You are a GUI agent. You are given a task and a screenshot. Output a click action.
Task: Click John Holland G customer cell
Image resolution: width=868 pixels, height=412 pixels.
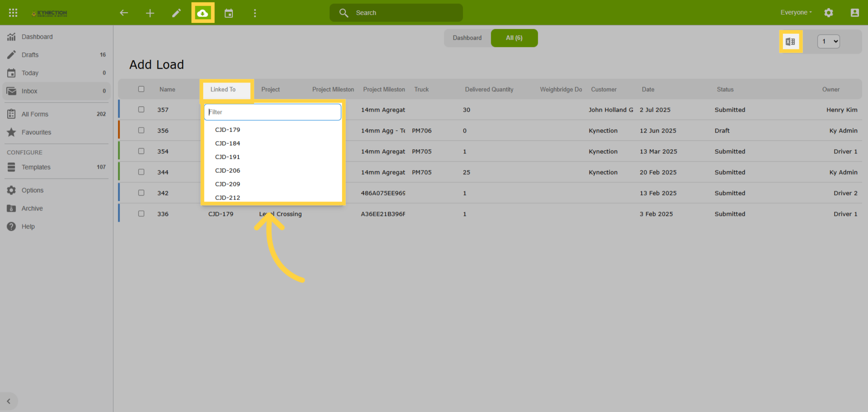[x=611, y=110]
